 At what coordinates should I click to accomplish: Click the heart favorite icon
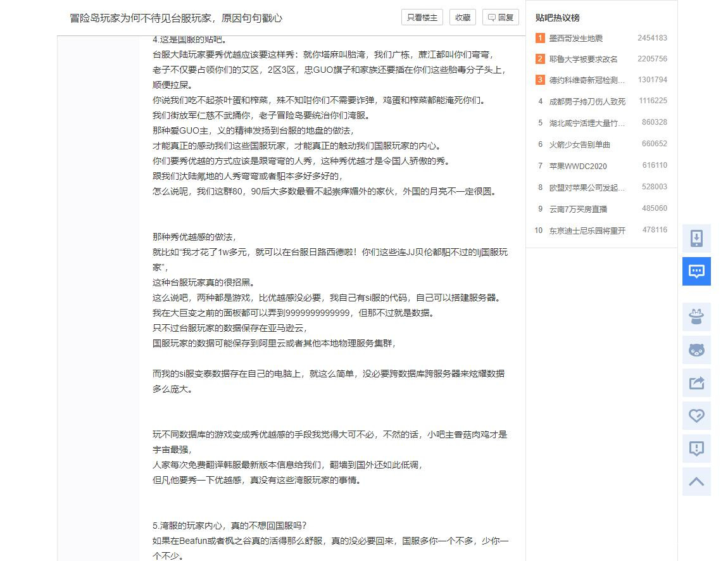click(x=696, y=415)
